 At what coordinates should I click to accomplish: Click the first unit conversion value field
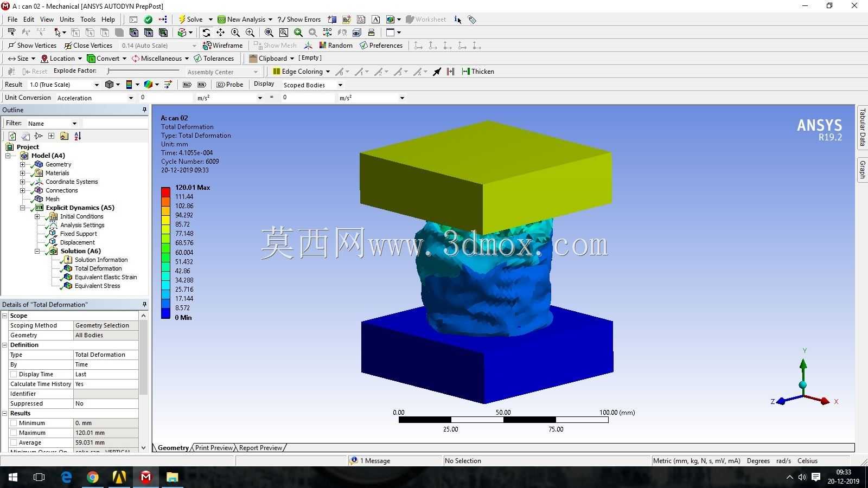pyautogui.click(x=165, y=98)
